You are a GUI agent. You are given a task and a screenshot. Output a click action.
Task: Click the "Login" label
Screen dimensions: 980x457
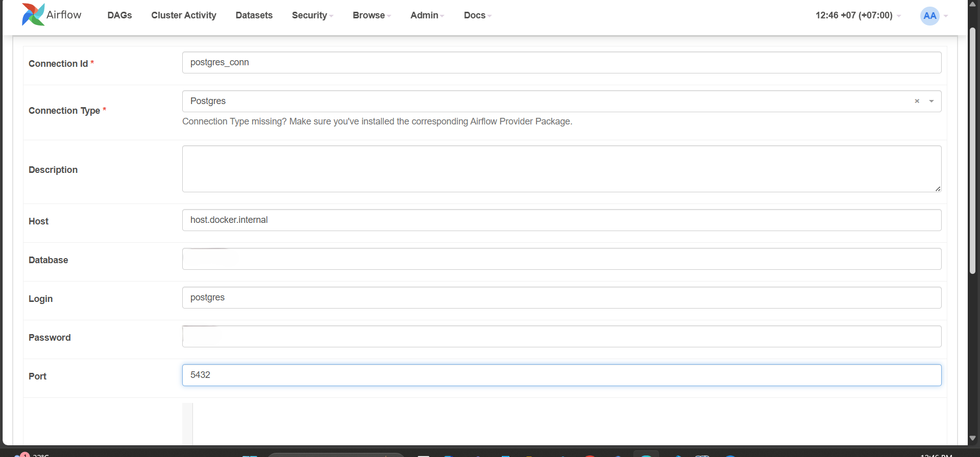coord(40,299)
